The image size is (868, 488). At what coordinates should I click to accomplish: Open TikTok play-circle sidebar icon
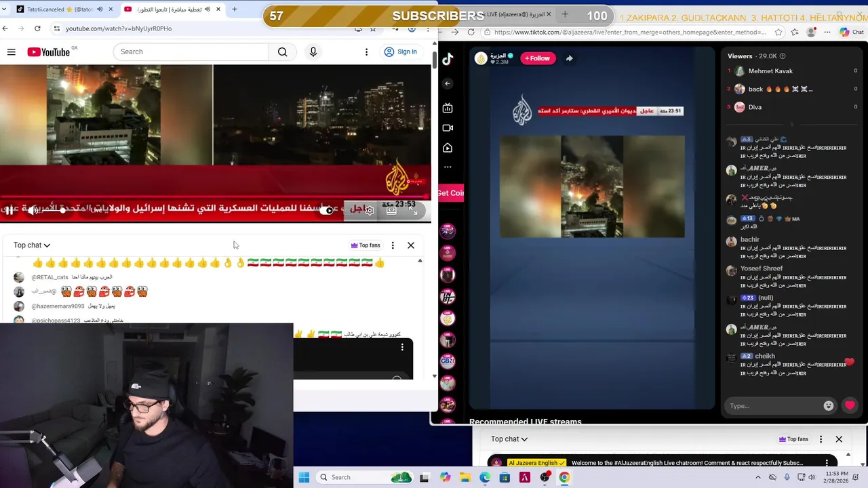tap(448, 148)
